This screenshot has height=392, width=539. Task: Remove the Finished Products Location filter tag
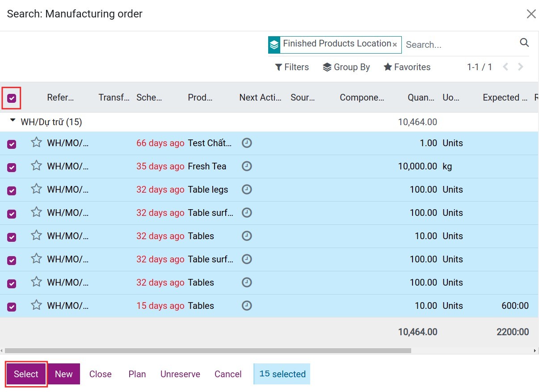395,44
